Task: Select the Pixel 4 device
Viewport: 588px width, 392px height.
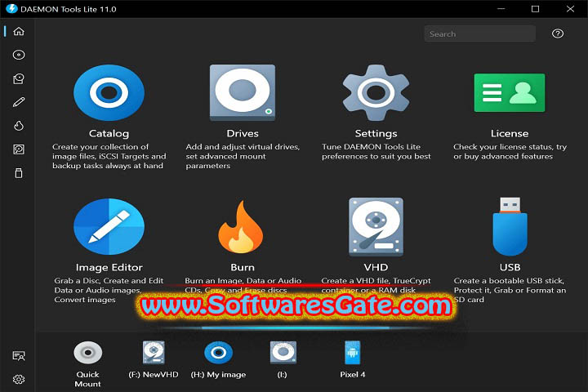Action: [353, 353]
